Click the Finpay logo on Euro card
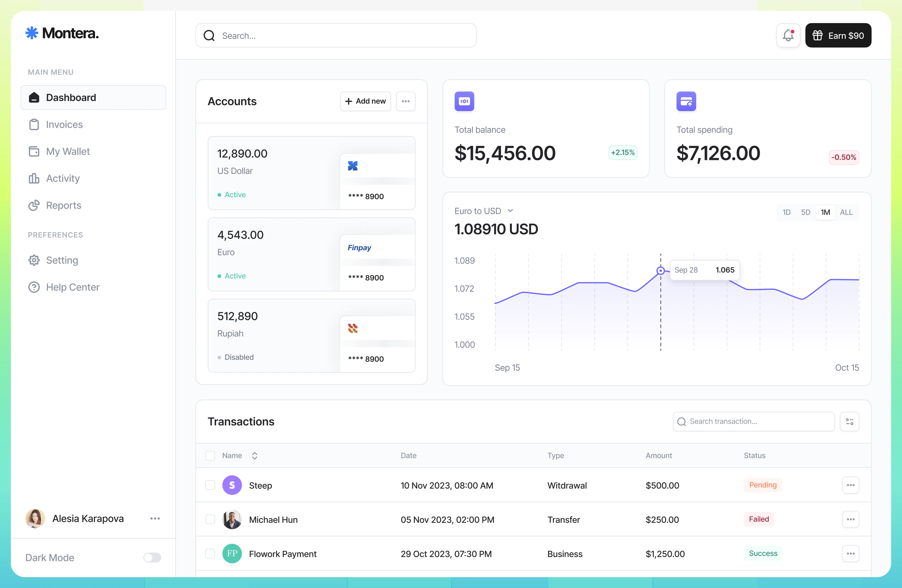 coord(359,247)
